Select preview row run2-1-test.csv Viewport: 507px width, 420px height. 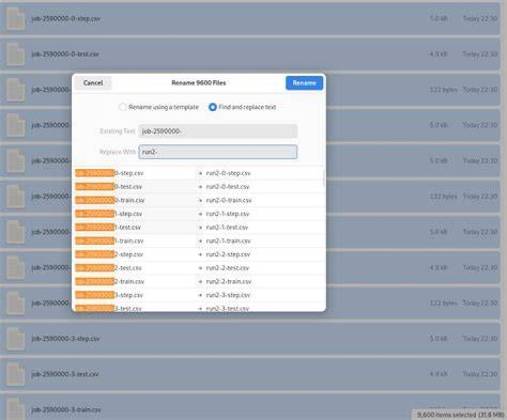(199, 227)
